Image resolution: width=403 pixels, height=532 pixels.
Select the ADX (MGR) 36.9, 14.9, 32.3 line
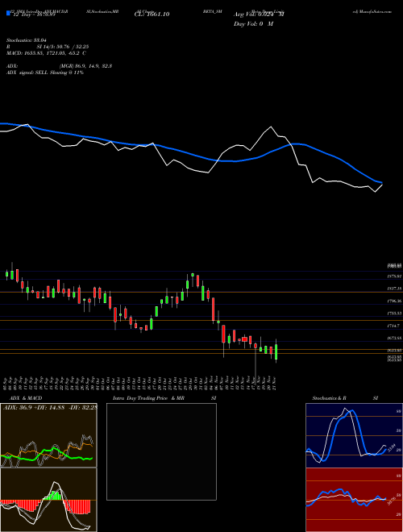[x=60, y=66]
